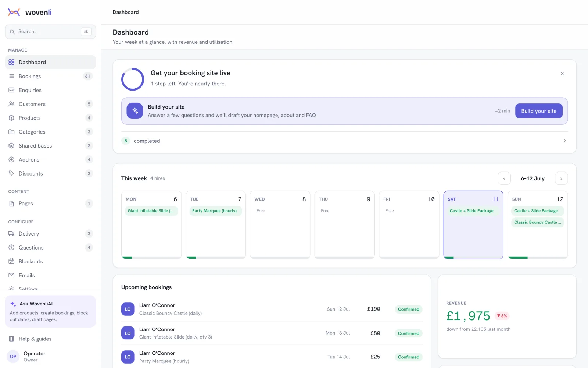Click the Categories folder icon
This screenshot has width=588, height=368.
(x=11, y=132)
